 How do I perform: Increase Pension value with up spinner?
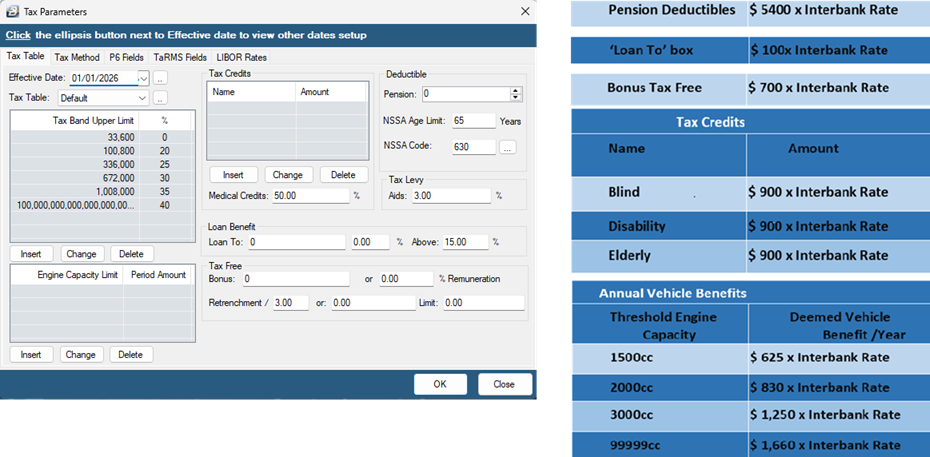point(515,91)
